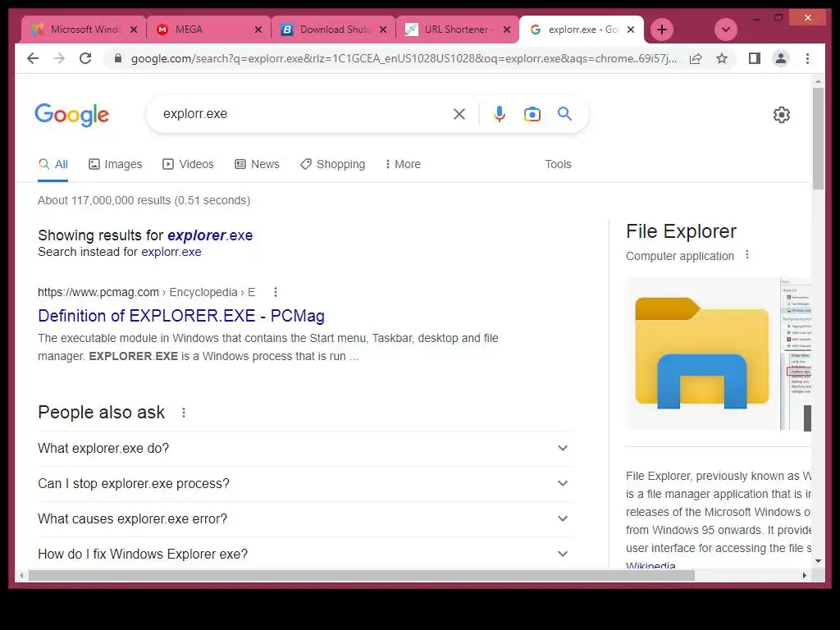
Task: Expand 'Can I stop explorer.exe process?'
Action: [x=304, y=484]
